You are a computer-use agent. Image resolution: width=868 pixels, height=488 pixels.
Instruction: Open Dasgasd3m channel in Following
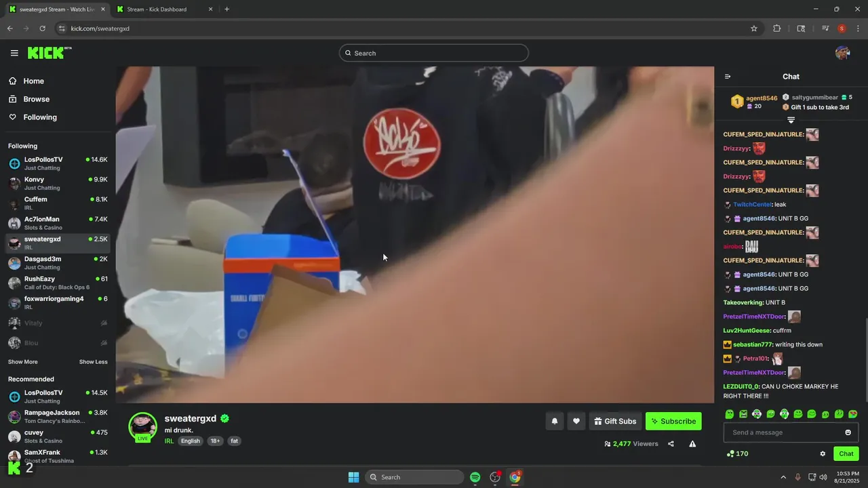(58, 263)
